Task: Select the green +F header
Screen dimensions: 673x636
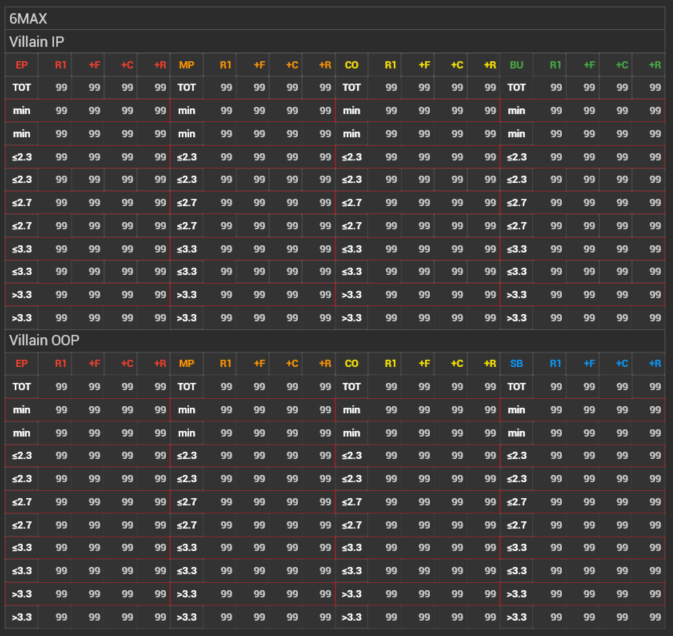Action: click(x=589, y=65)
